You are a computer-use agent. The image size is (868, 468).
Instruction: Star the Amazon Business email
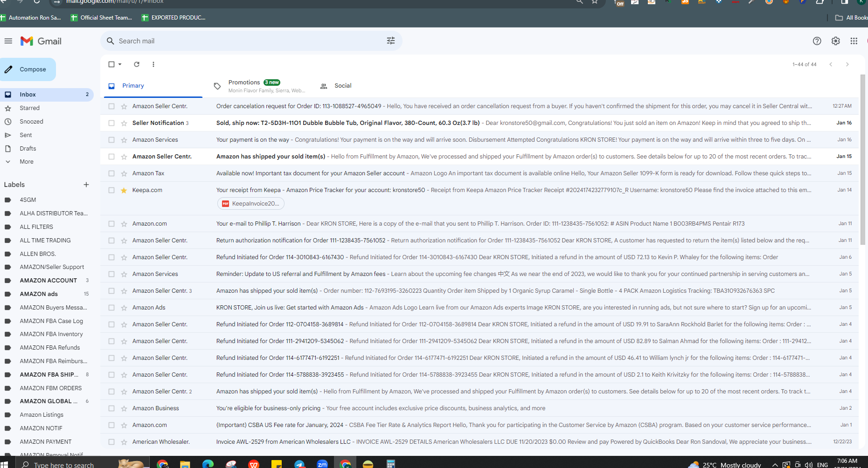click(124, 408)
